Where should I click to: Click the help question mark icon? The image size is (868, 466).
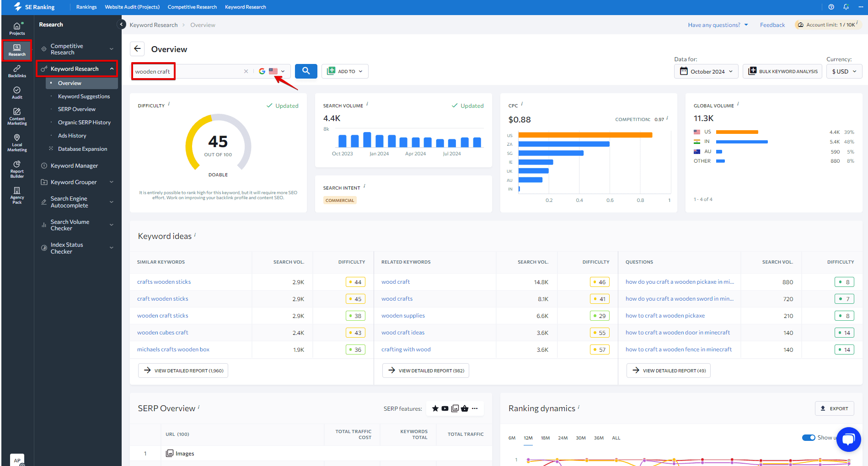tap(831, 7)
